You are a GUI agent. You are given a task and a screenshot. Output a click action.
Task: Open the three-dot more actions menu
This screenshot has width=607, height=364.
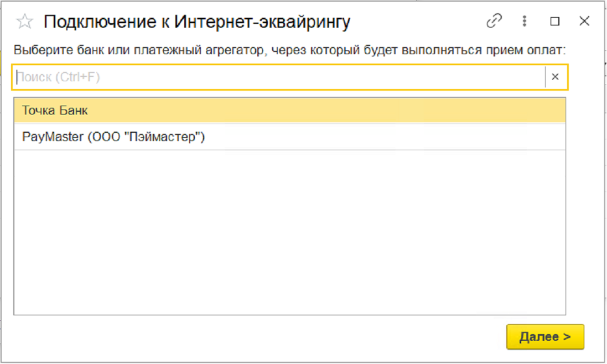pyautogui.click(x=525, y=22)
